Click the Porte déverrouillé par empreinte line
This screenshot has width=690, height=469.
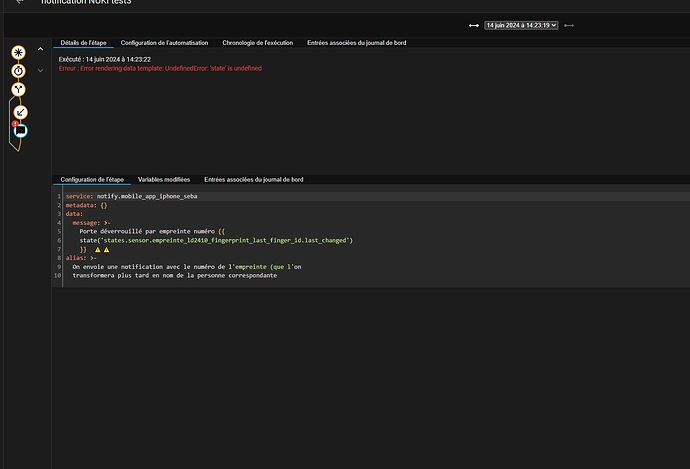pyautogui.click(x=152, y=231)
